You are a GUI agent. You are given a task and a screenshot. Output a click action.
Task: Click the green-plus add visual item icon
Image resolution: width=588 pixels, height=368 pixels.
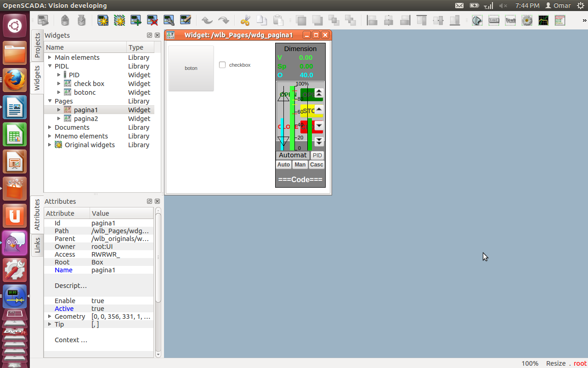coord(136,20)
